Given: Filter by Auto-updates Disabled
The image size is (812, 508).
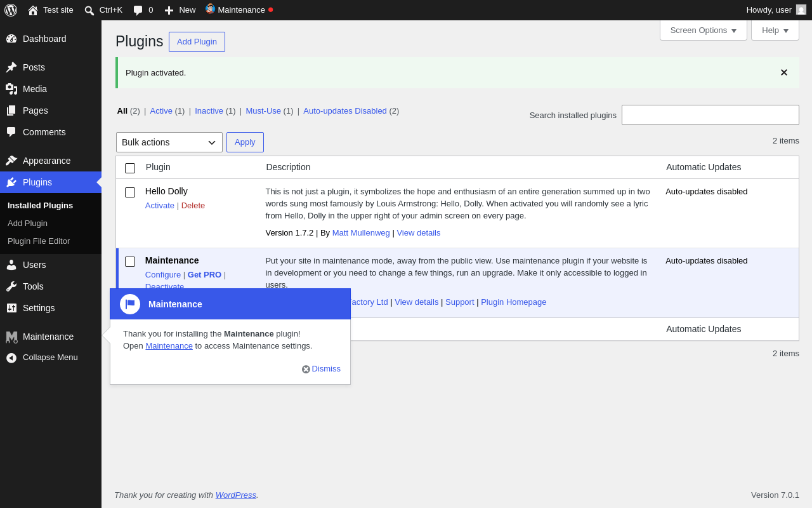Looking at the screenshot, I should coord(345,110).
